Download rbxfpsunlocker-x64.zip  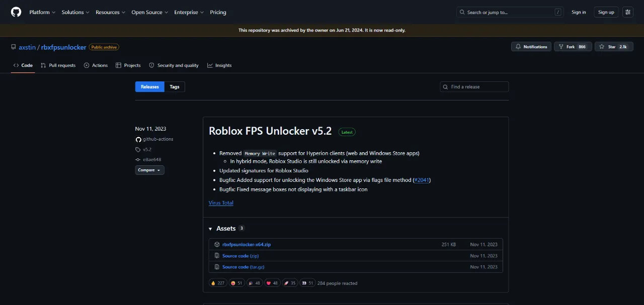click(x=247, y=245)
